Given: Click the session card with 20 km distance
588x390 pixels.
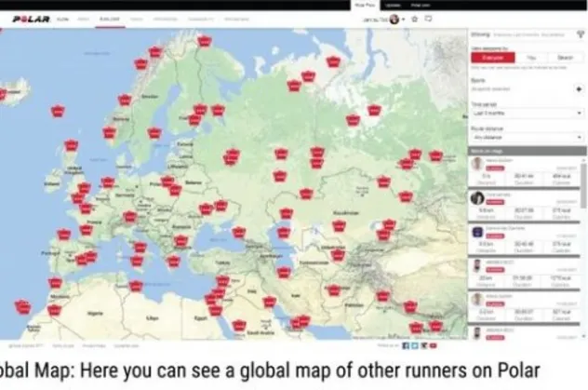Looking at the screenshot, I should click(x=524, y=274).
